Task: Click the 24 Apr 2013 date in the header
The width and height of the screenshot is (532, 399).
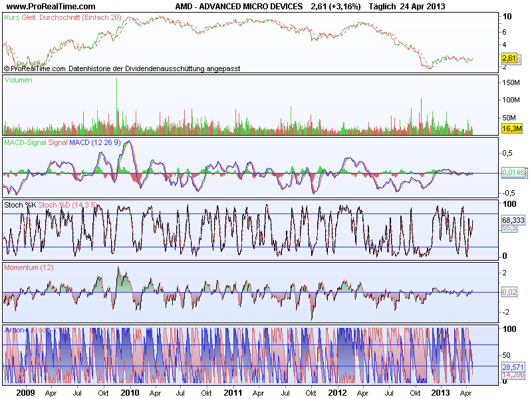Action: click(x=422, y=7)
